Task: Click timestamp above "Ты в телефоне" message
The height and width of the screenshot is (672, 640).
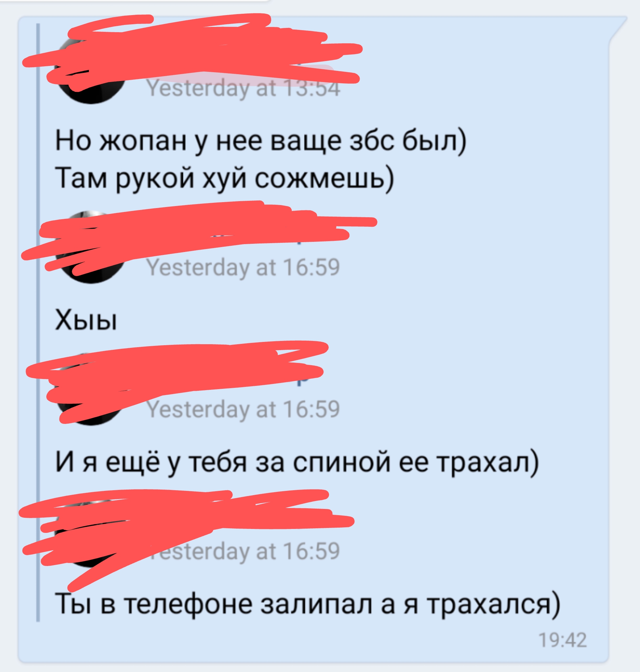Action: [x=243, y=551]
